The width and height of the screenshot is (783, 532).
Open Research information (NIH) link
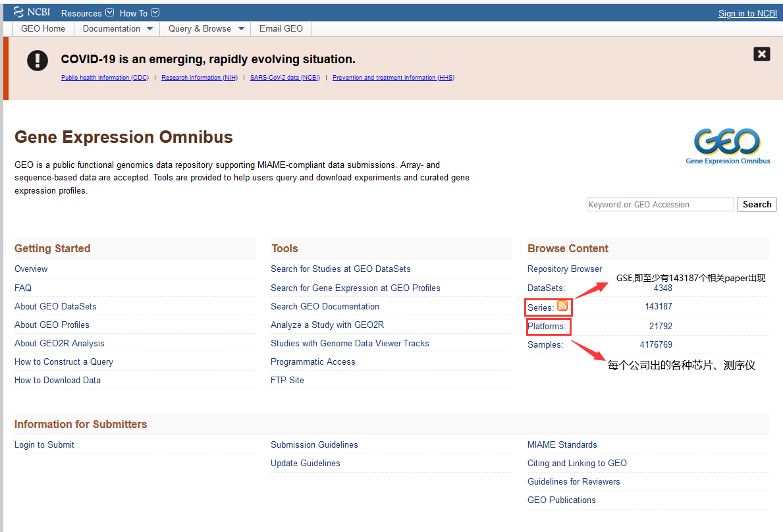(x=200, y=77)
